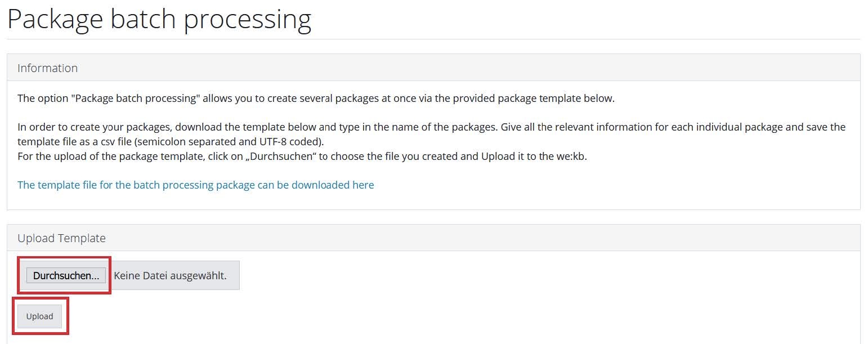This screenshot has height=344, width=868.
Task: Click the line starting 'For the upload'
Action: tap(302, 157)
